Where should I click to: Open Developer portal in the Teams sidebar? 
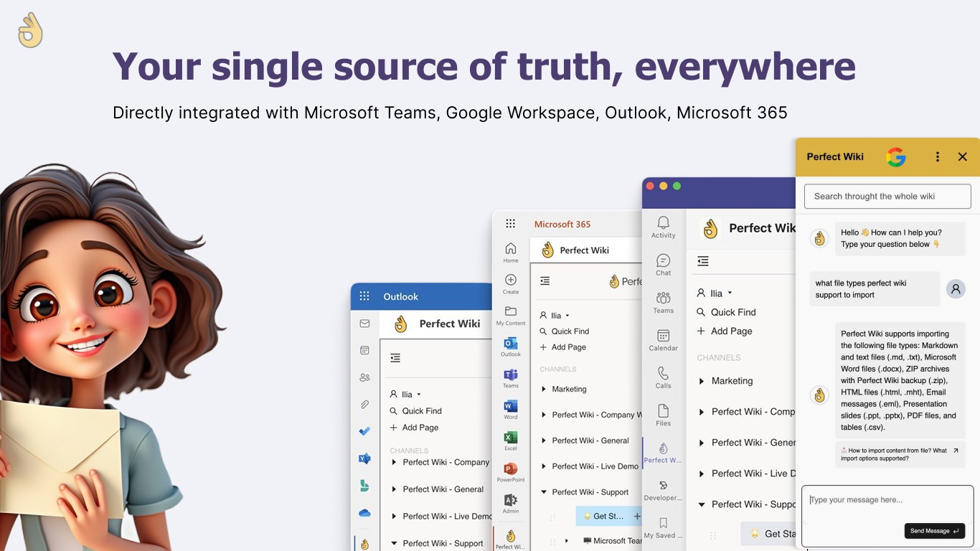664,489
